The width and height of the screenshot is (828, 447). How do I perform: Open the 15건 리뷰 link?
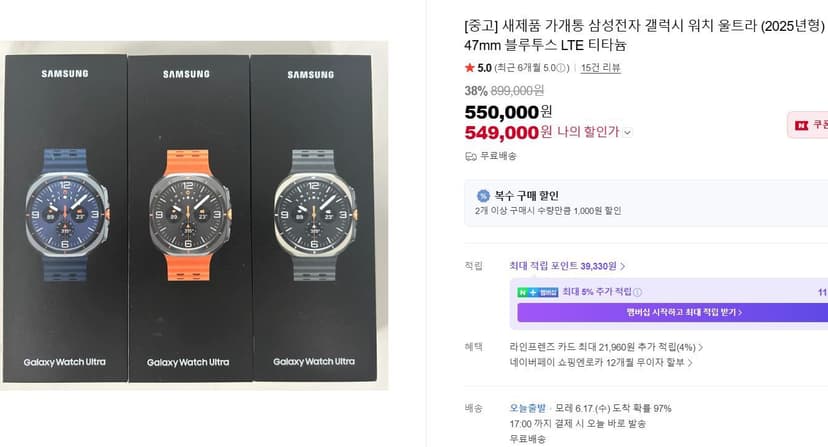tap(600, 68)
